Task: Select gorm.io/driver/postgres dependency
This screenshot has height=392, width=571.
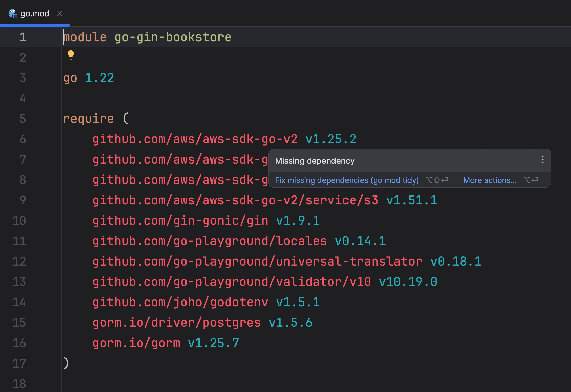Action: (176, 322)
